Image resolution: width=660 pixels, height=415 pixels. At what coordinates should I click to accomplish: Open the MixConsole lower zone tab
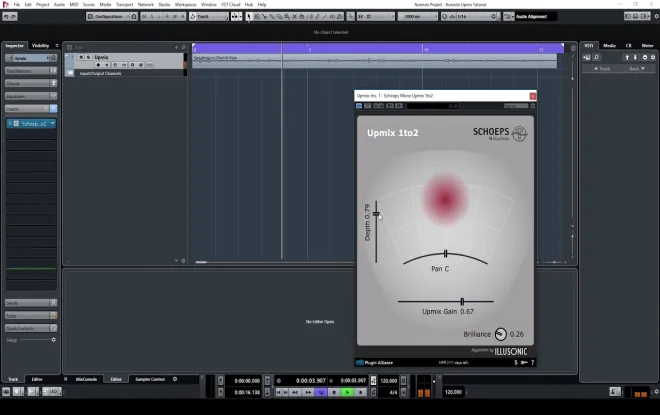pyautogui.click(x=86, y=379)
